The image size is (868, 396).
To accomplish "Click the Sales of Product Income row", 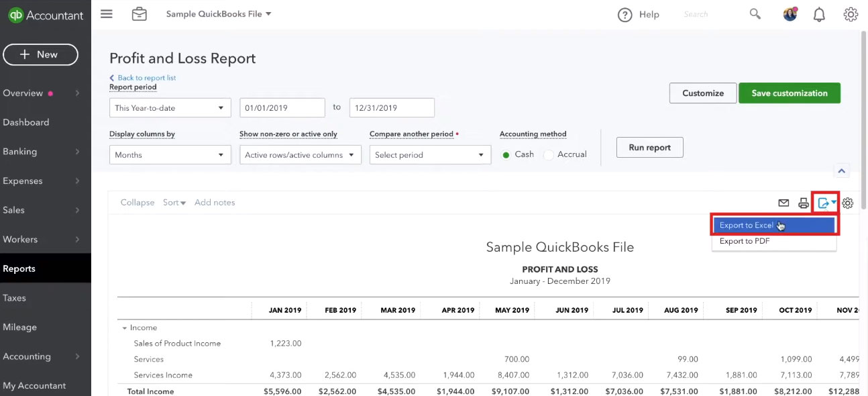I will coord(177,344).
